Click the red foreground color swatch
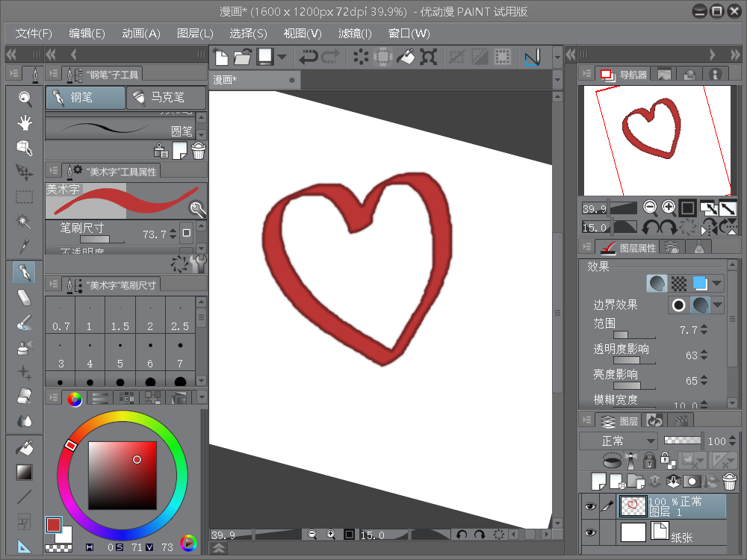 tap(53, 524)
